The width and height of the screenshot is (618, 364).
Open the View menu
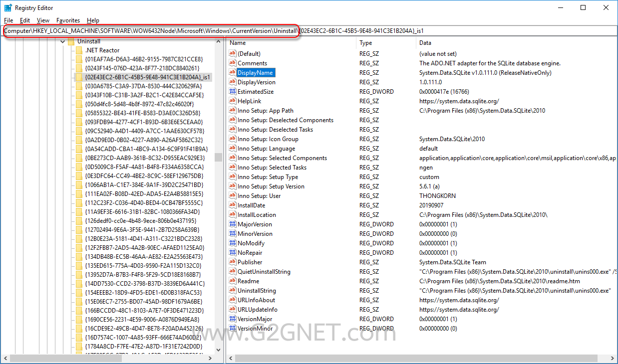click(x=43, y=20)
